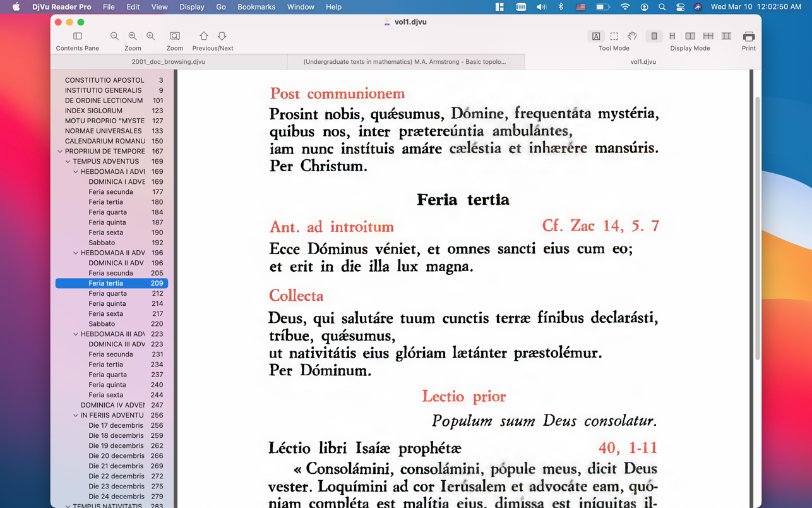812x508 pixels.
Task: Select the hand scroll tool
Action: [x=632, y=37]
